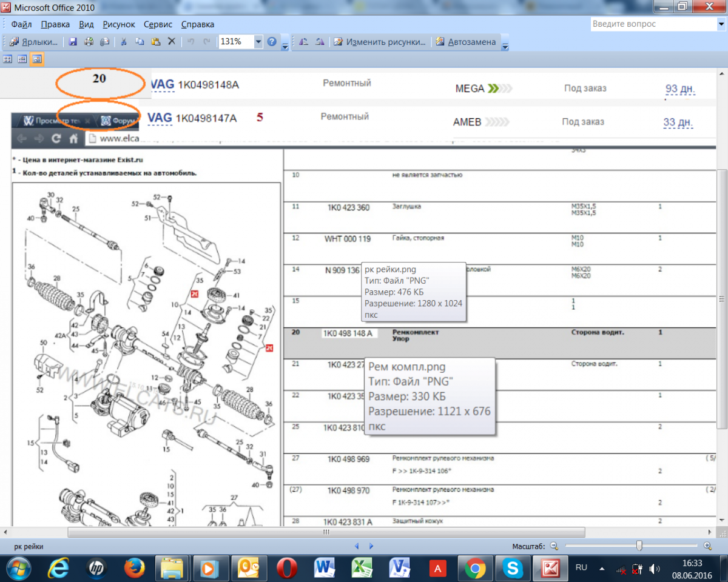The width and height of the screenshot is (728, 582).
Task: Click the RU language indicator
Action: (x=581, y=567)
